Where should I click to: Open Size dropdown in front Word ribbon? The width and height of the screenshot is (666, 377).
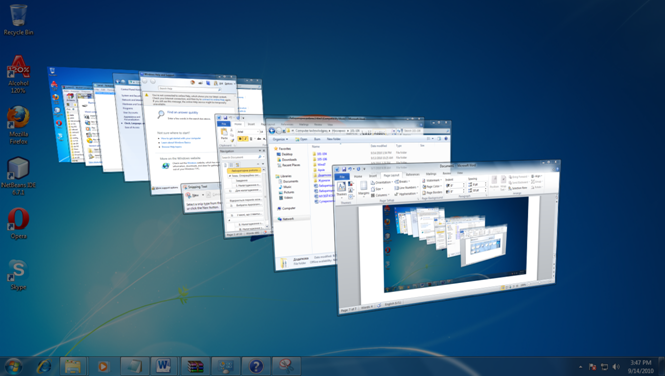coord(378,188)
